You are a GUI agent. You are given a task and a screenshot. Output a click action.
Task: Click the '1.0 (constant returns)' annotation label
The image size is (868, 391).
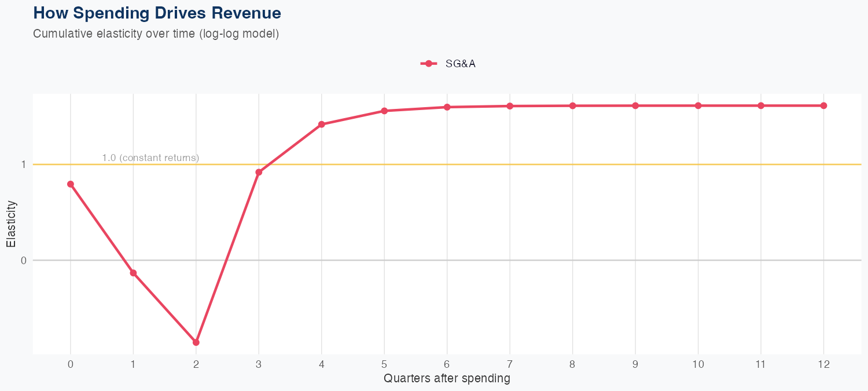click(x=150, y=158)
